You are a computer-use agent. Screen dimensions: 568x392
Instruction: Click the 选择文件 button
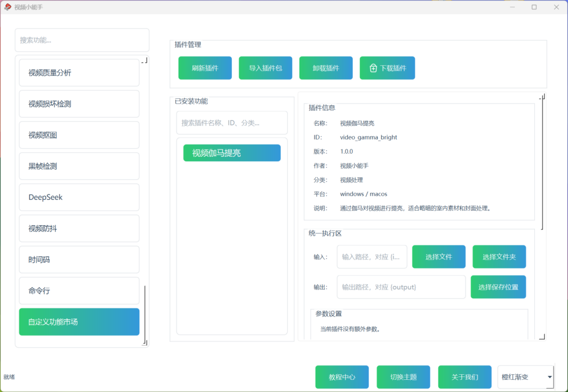pyautogui.click(x=439, y=257)
